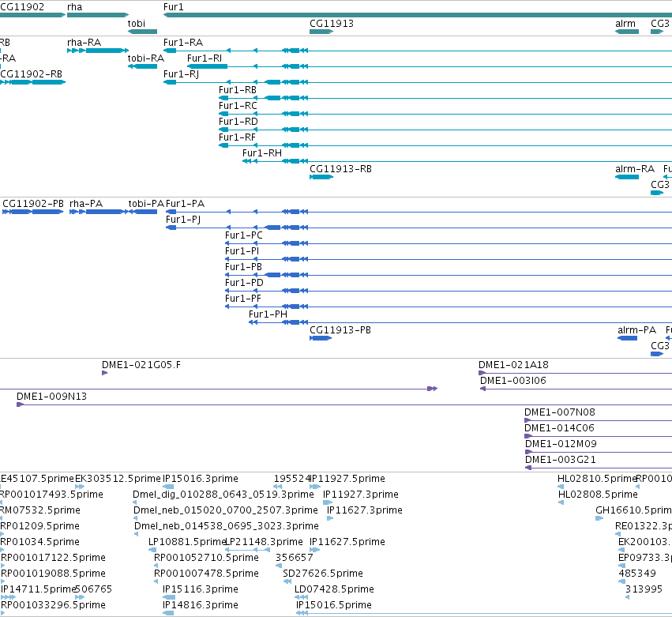This screenshot has width=672, height=617.
Task: Click EST RP001052710.5prime
Action: coord(206,559)
